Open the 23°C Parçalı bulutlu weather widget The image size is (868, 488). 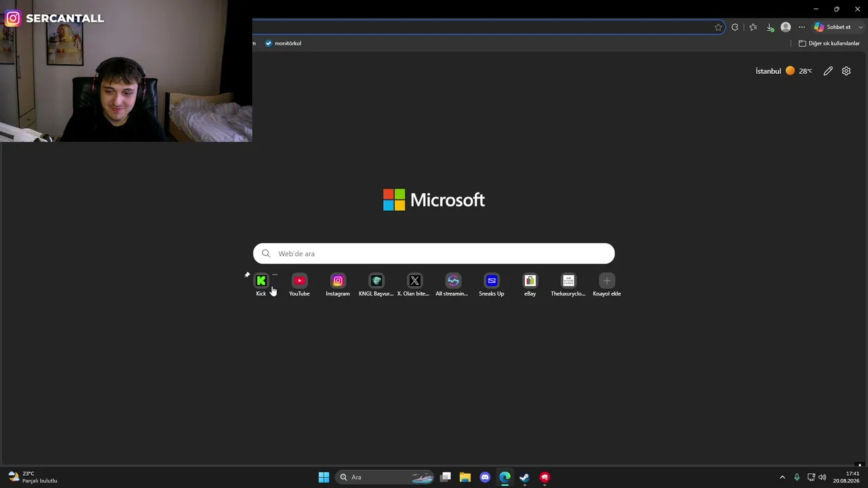[x=33, y=477]
